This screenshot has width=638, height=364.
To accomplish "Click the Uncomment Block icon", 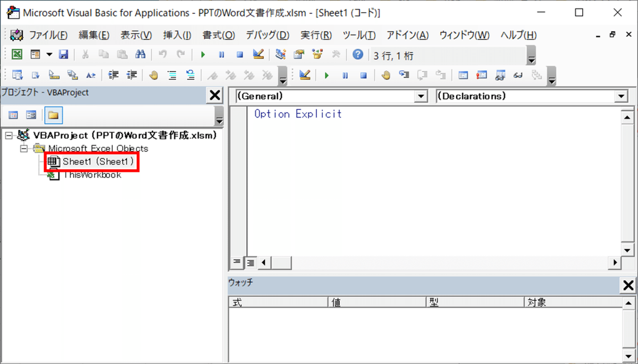I will (190, 75).
